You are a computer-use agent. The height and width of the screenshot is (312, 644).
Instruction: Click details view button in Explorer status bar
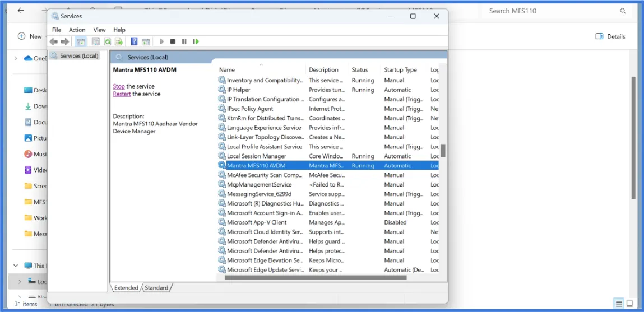[x=619, y=304]
